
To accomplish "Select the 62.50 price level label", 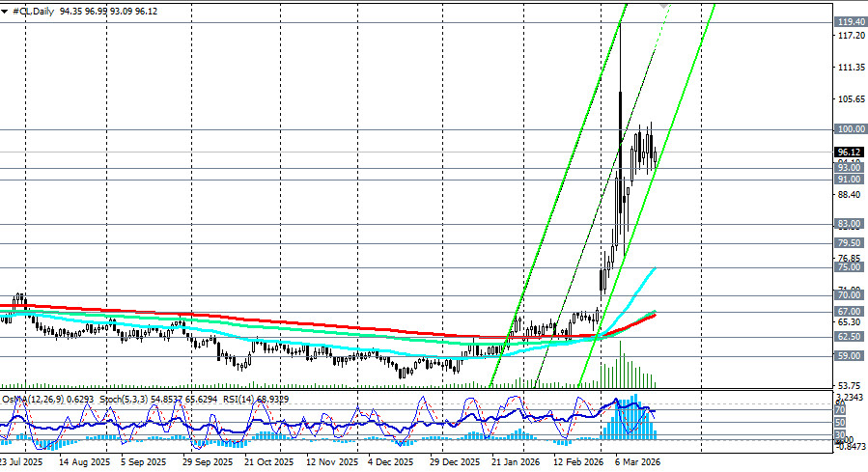I will (850, 337).
